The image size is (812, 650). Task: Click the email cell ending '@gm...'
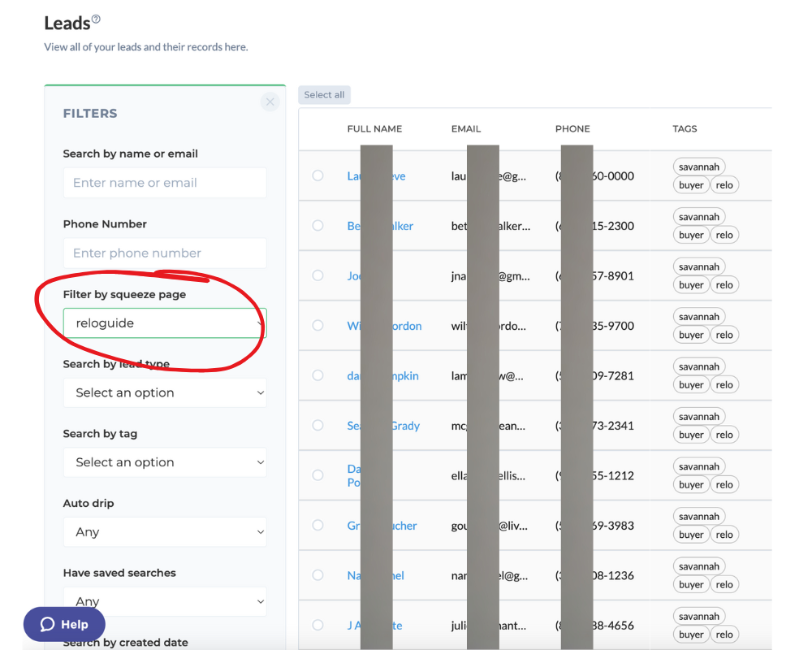[x=490, y=276]
